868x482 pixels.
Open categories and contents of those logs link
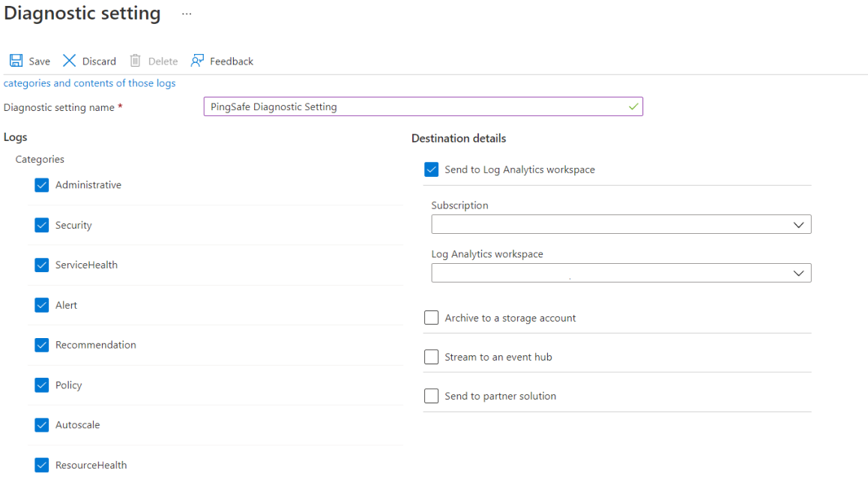pyautogui.click(x=90, y=83)
